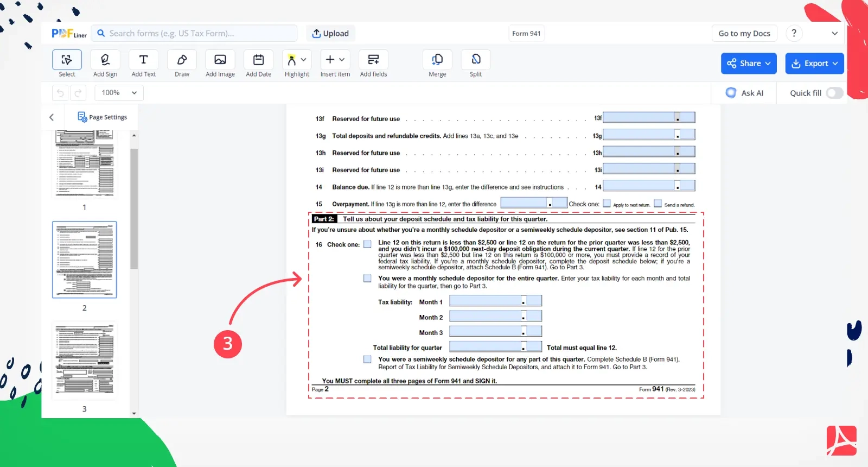Click the Add Date calendar tool
The image size is (868, 467).
pos(259,60)
